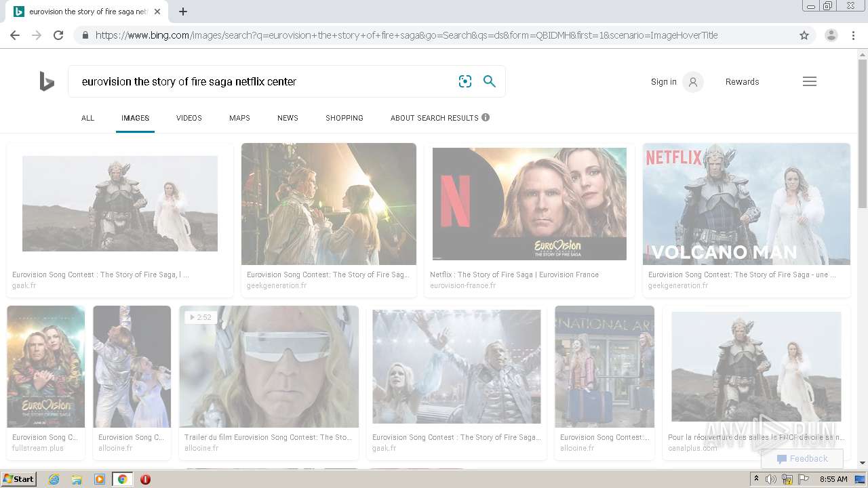Open visual search camera icon

coord(465,81)
